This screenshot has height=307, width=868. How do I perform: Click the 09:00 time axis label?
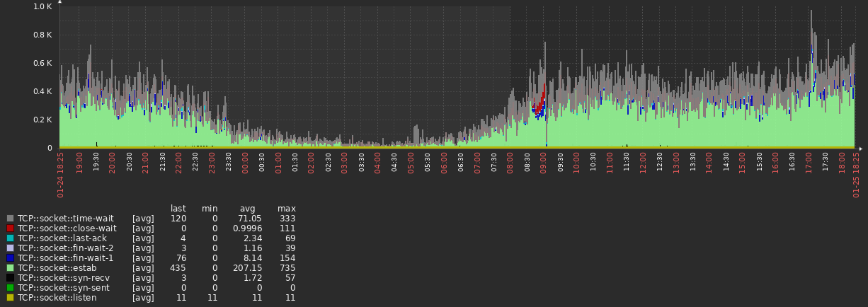tap(543, 162)
